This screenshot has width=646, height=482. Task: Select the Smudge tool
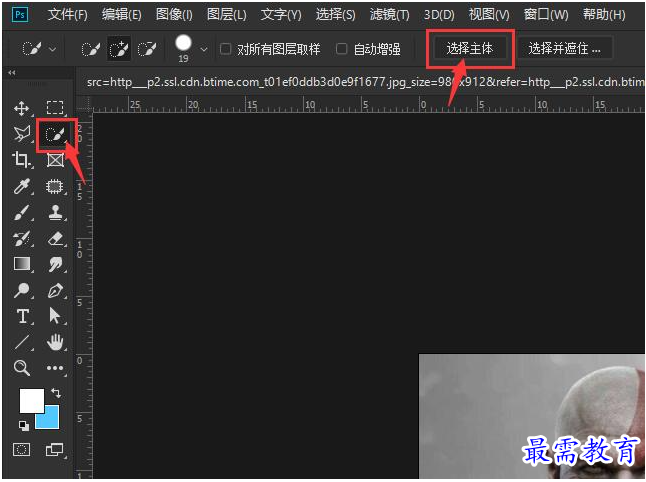point(55,264)
